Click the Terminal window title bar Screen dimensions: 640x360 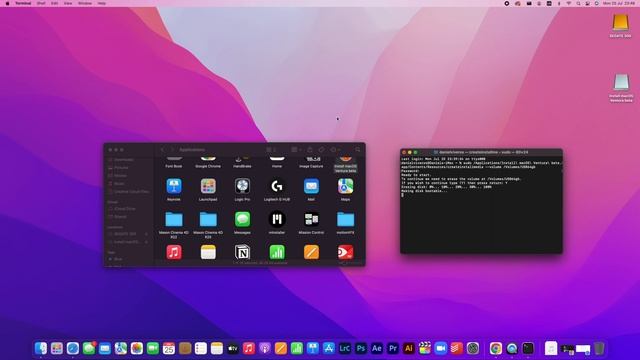[482, 152]
